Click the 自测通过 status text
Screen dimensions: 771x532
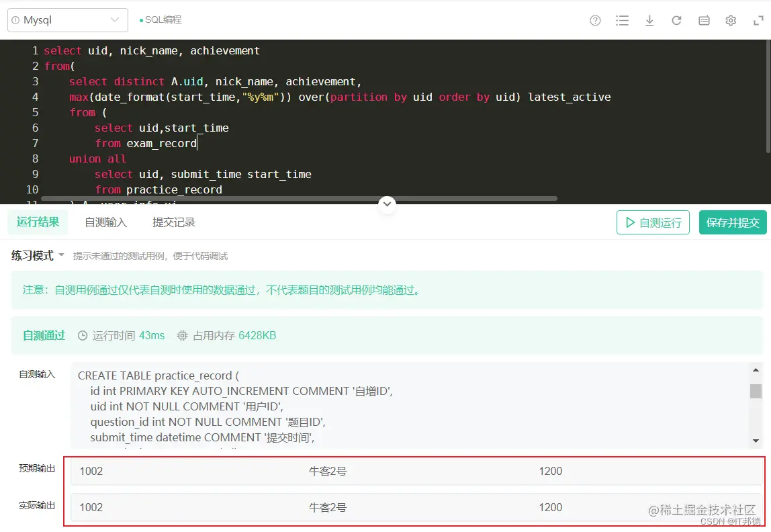click(44, 336)
